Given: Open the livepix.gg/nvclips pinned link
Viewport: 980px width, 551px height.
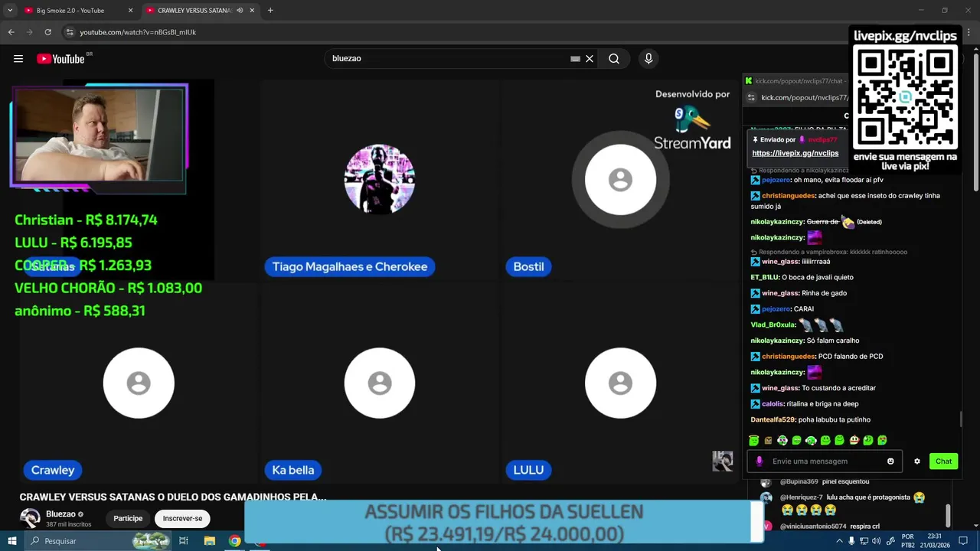Looking at the screenshot, I should tap(795, 153).
